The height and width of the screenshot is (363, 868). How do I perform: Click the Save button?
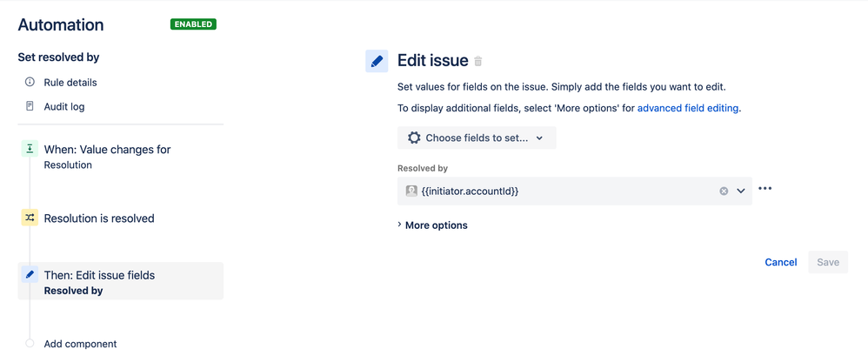click(x=828, y=262)
